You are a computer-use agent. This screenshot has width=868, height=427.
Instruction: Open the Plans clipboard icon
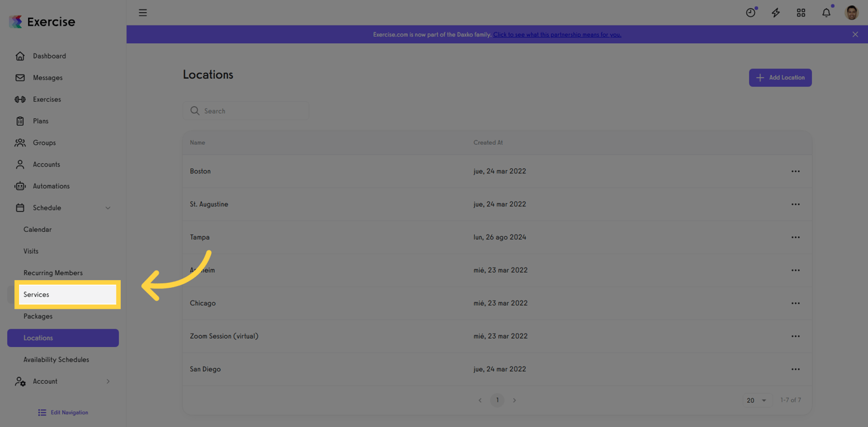click(20, 121)
